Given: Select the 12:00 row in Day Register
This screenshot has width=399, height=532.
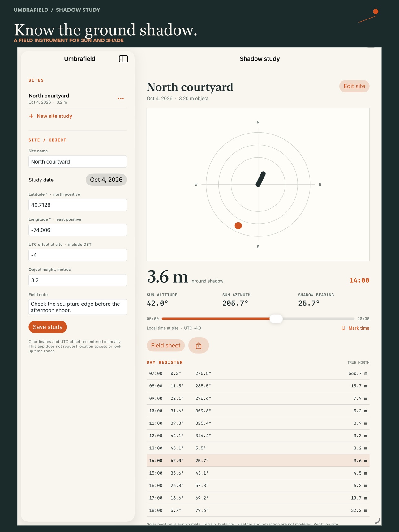Looking at the screenshot, I should tap(258, 436).
